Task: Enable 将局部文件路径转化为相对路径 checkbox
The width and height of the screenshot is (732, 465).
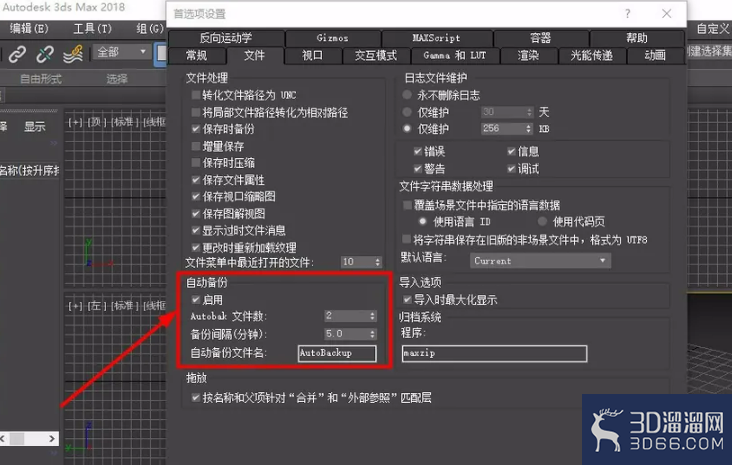Action: (196, 113)
